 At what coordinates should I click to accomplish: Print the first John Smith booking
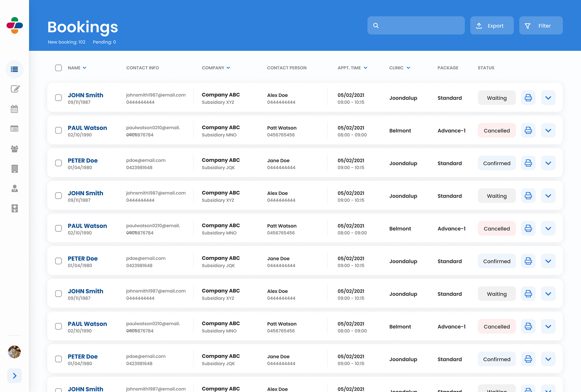(528, 98)
